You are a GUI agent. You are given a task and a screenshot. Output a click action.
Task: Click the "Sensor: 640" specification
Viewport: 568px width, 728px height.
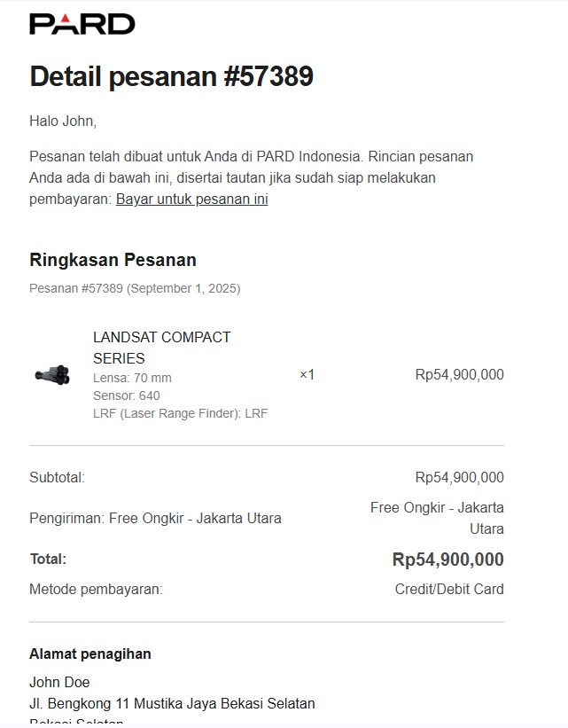tap(126, 395)
